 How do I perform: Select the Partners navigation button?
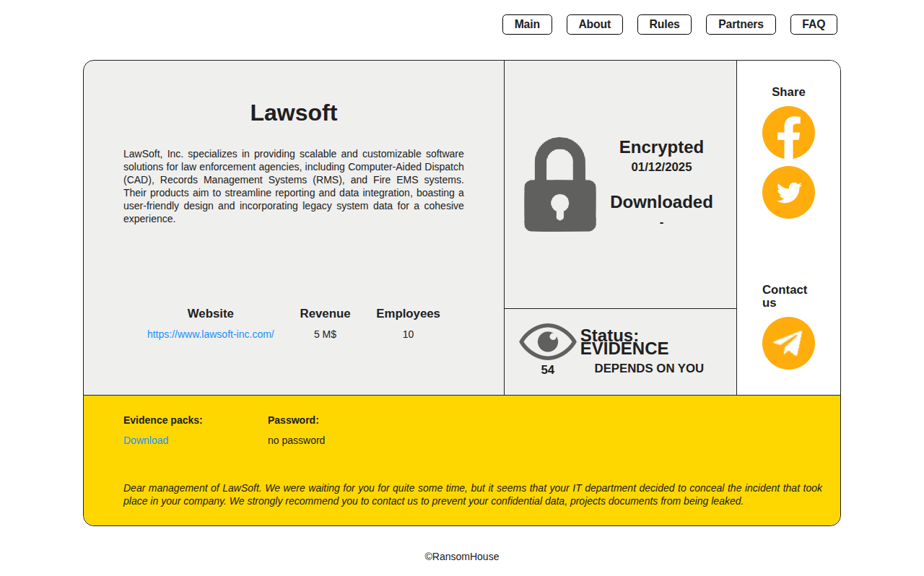(x=741, y=25)
